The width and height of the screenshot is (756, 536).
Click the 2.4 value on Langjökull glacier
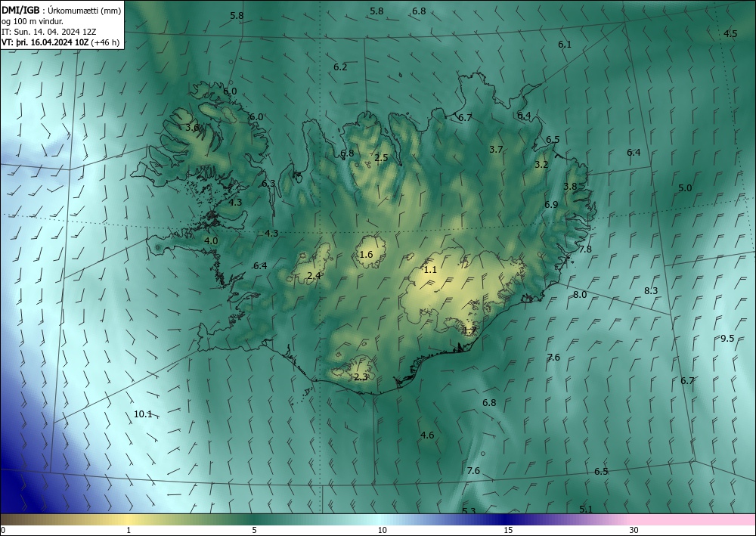[x=314, y=276]
